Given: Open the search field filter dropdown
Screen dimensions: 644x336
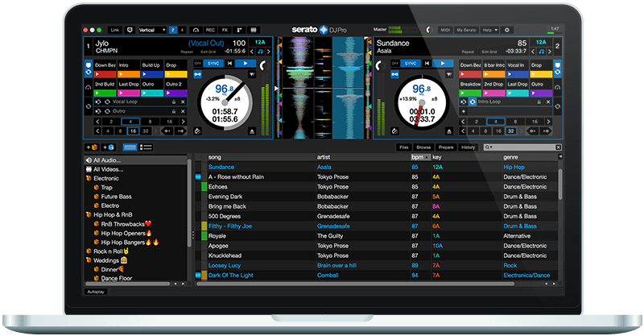Looking at the screenshot, I should click(x=489, y=147).
